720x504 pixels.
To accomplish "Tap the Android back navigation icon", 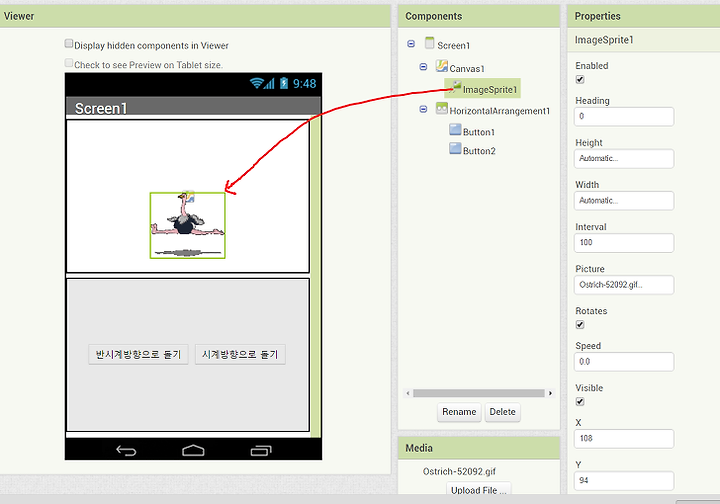I will 126,450.
